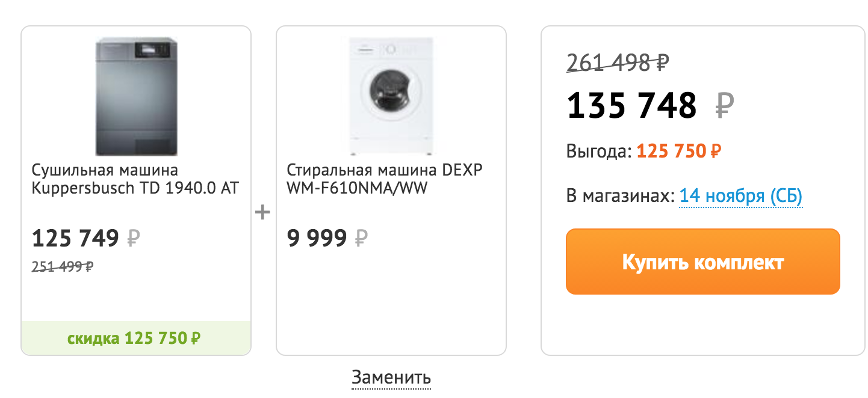Click the bundle total price 135 748
The image size is (868, 398).
click(632, 106)
